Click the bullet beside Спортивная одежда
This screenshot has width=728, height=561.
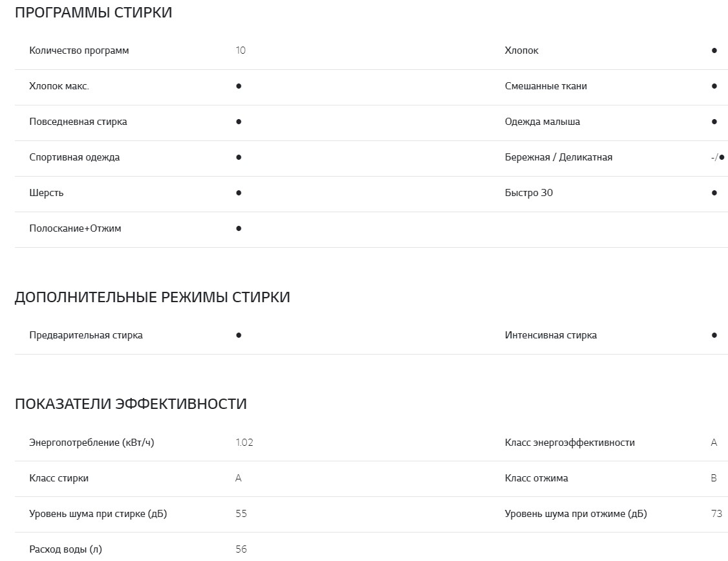click(x=239, y=157)
